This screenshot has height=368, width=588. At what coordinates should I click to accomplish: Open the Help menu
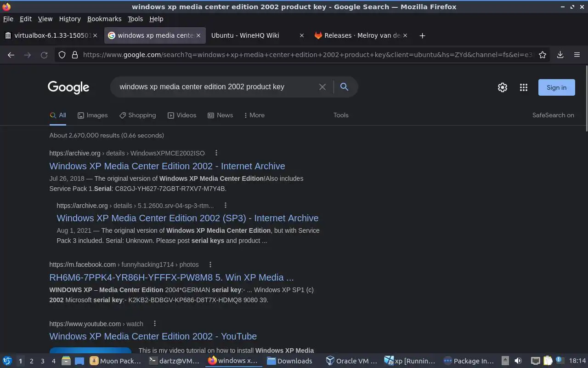156,19
